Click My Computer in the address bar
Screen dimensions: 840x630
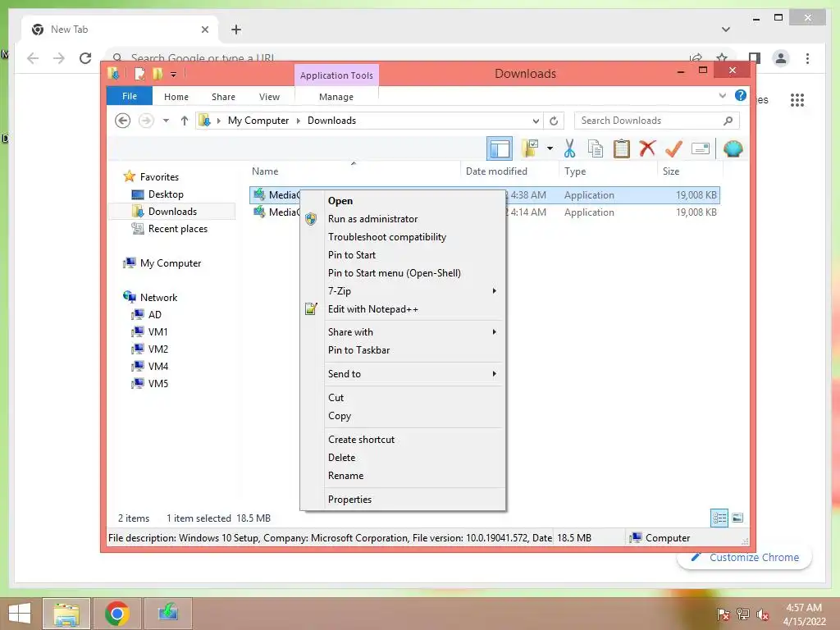coord(258,121)
